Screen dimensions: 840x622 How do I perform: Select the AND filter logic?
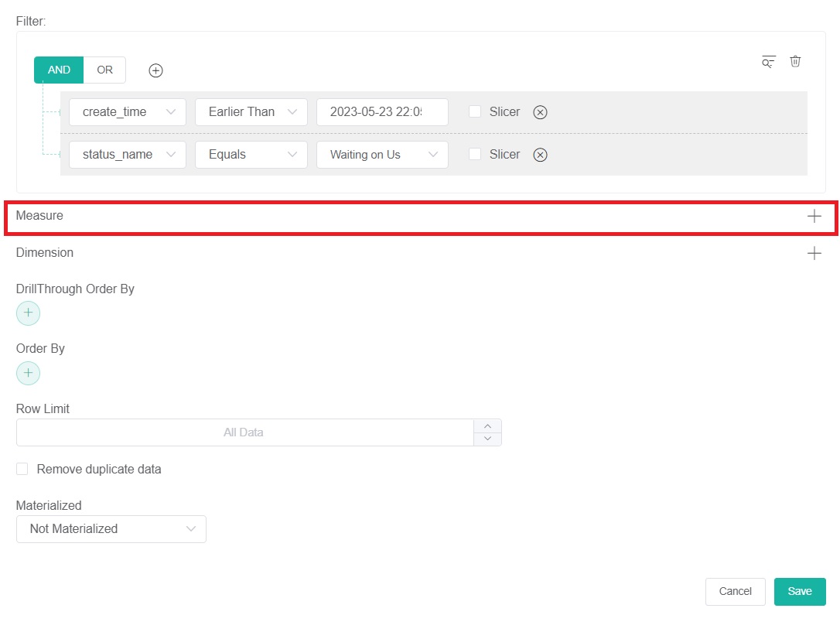click(x=59, y=70)
